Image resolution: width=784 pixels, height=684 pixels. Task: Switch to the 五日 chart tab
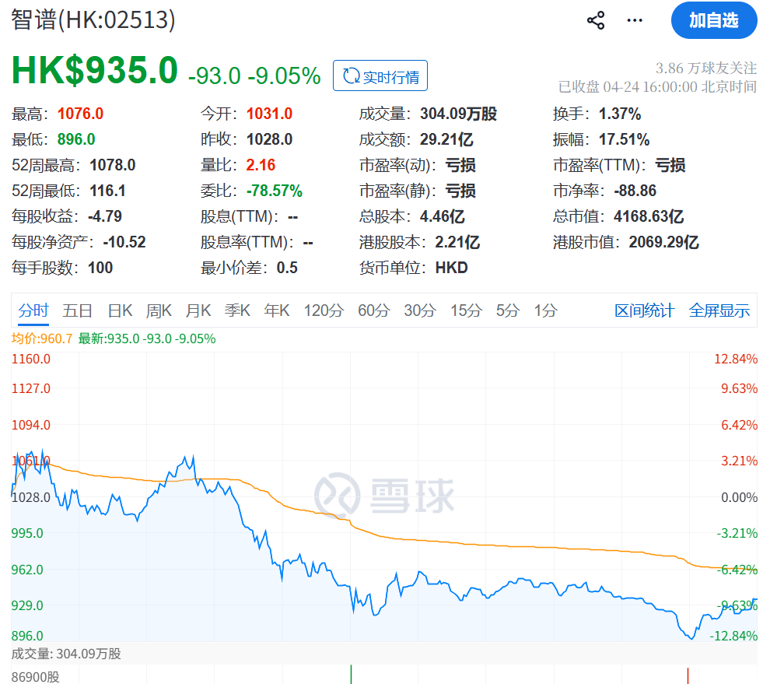pyautogui.click(x=78, y=311)
